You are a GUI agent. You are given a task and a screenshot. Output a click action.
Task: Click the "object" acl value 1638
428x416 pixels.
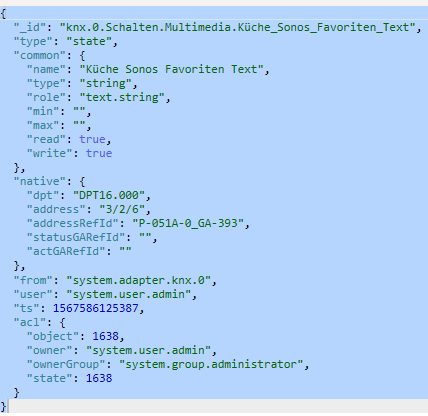(x=105, y=336)
